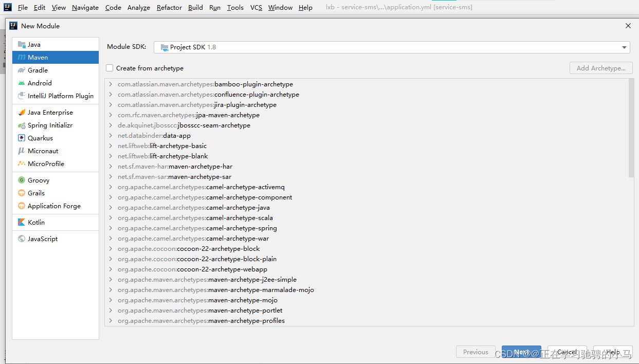Image resolution: width=639 pixels, height=364 pixels.
Task: Choose the Groovy green icon
Action: [22, 180]
